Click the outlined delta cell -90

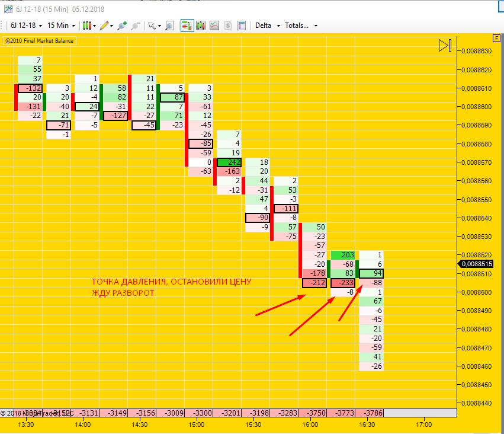coord(258,218)
